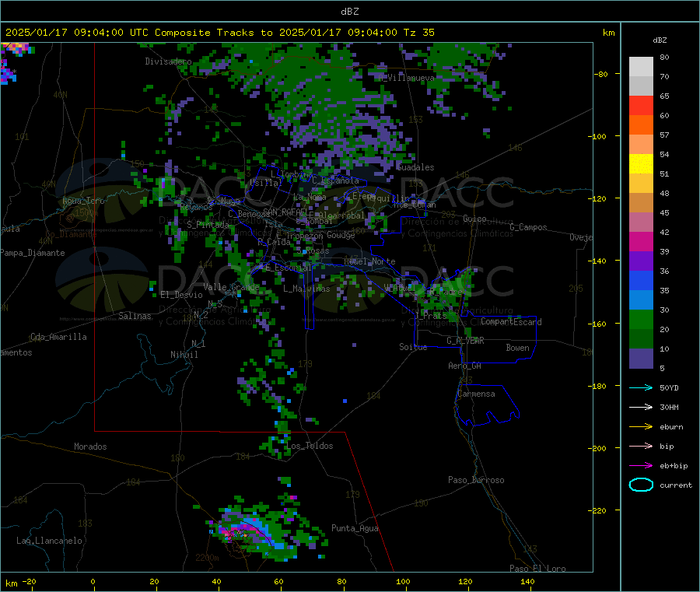Image resolution: width=700 pixels, height=592 pixels.
Task: Click the Agua_Toro map label
Action: pyautogui.click(x=83, y=201)
